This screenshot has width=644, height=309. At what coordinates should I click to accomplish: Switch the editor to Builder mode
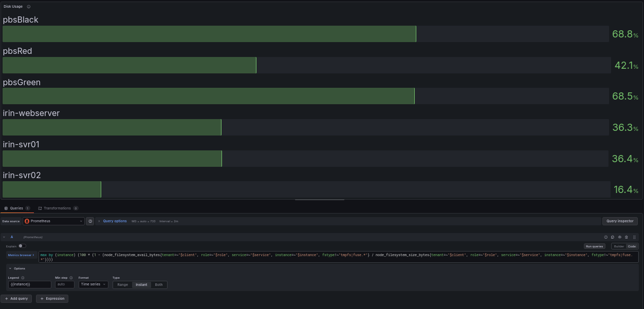pos(618,246)
